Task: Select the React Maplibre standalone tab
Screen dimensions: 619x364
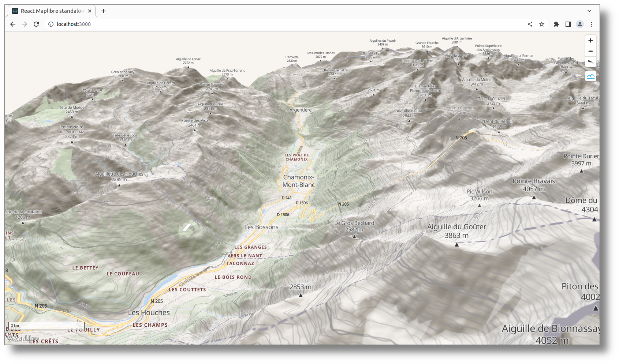Action: tap(52, 11)
